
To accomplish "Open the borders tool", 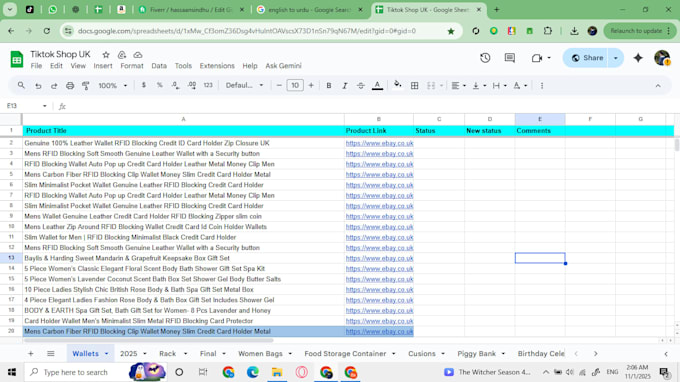I will (x=415, y=85).
